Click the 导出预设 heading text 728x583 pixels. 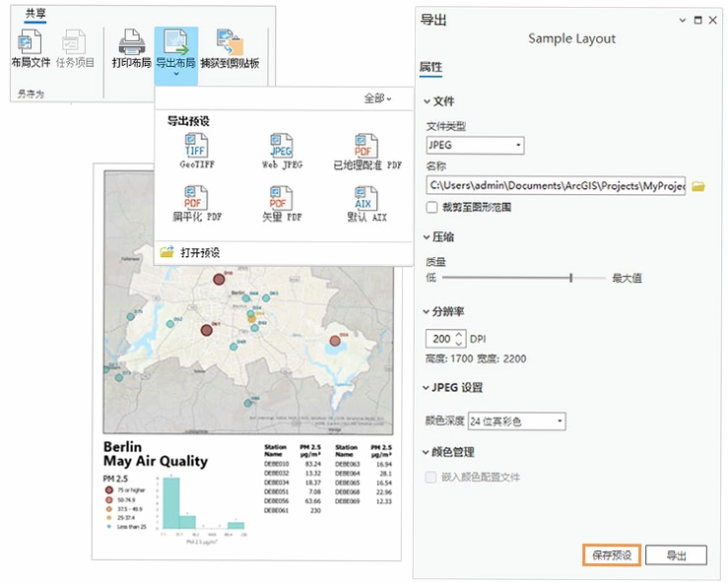coord(188,121)
